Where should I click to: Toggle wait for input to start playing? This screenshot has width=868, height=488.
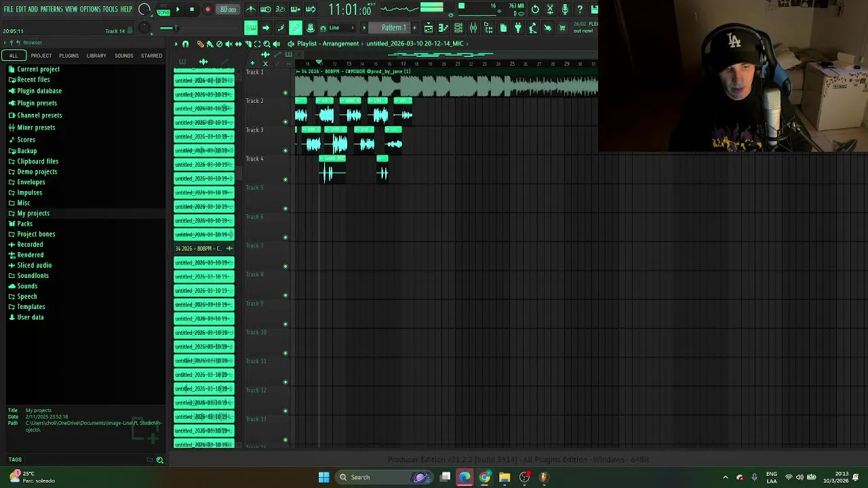266,9
